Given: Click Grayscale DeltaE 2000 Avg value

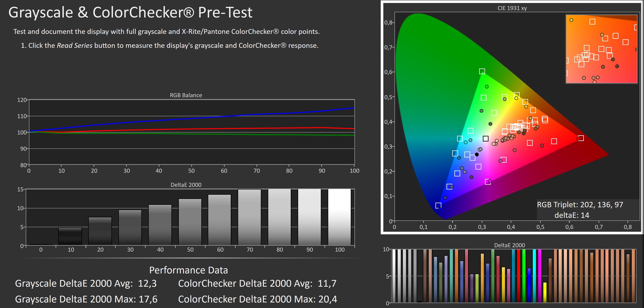Looking at the screenshot, I should click(147, 283).
